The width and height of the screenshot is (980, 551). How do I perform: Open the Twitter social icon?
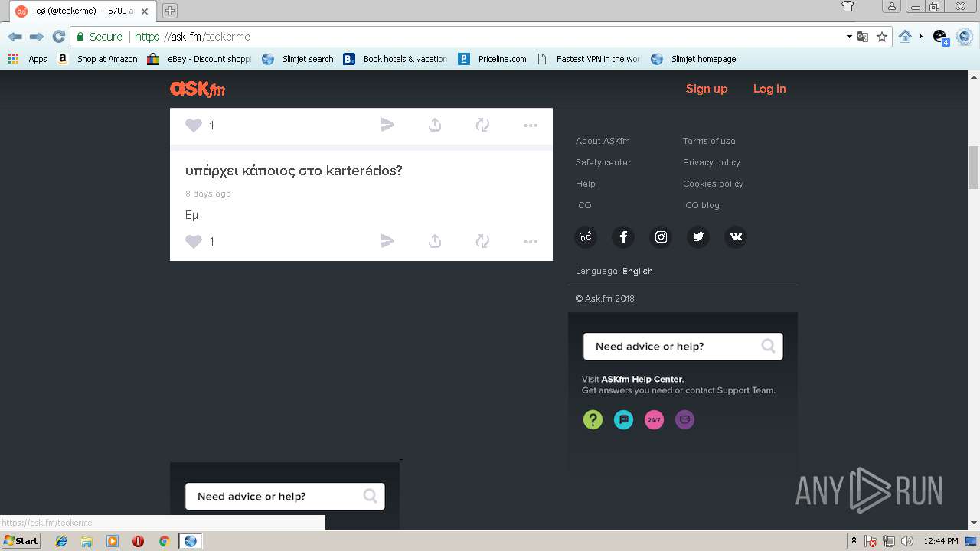698,237
